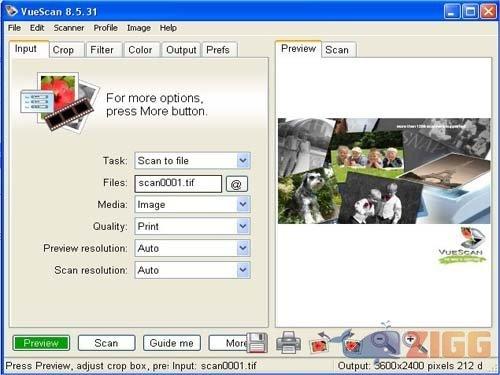Click the rotate right image icon

(x=351, y=343)
